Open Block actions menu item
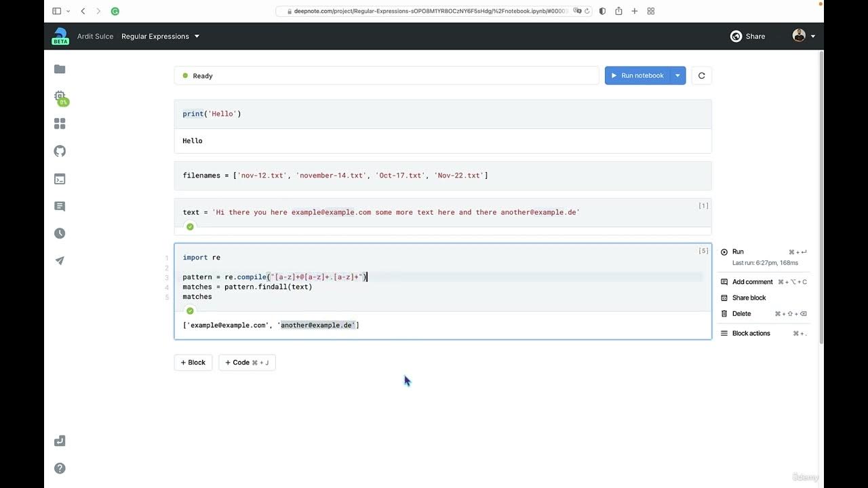The height and width of the screenshot is (488, 868). click(751, 333)
